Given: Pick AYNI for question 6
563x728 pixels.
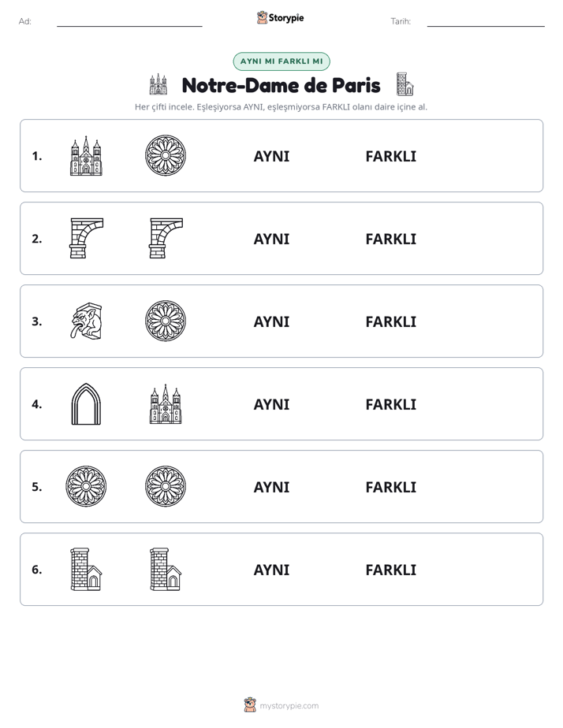Looking at the screenshot, I should click(271, 569).
